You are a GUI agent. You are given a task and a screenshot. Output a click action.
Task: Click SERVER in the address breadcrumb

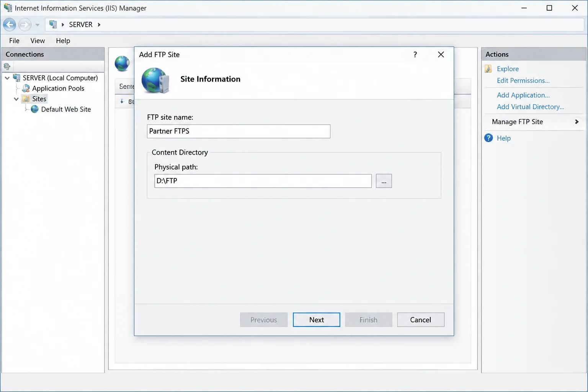coord(81,24)
